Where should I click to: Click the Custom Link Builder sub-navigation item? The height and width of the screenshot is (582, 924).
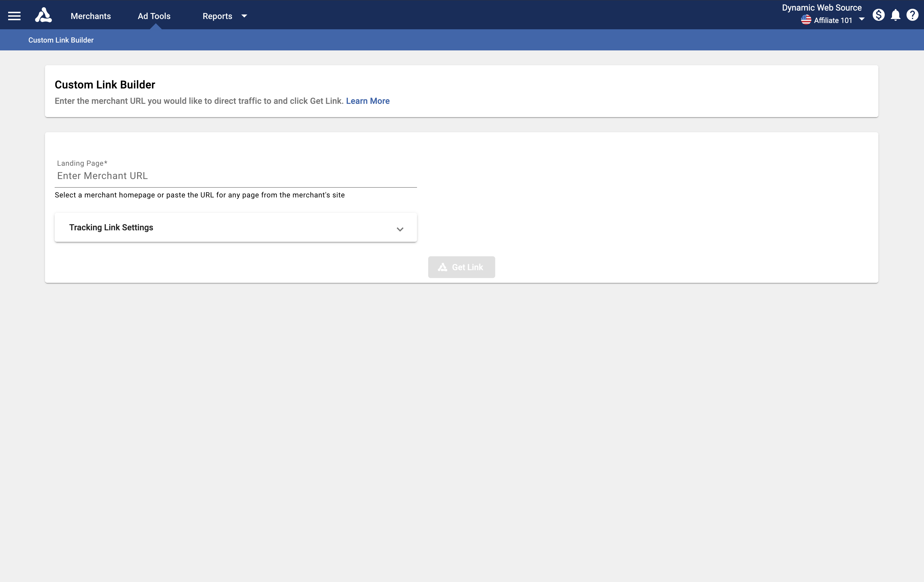tap(61, 40)
